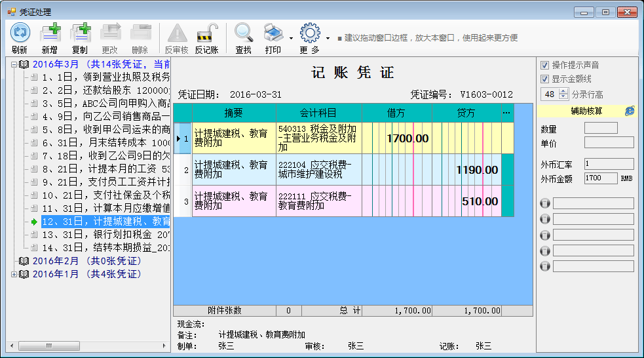Click the 反审核 warning triangle icon
This screenshot has width=644, height=358.
(177, 33)
